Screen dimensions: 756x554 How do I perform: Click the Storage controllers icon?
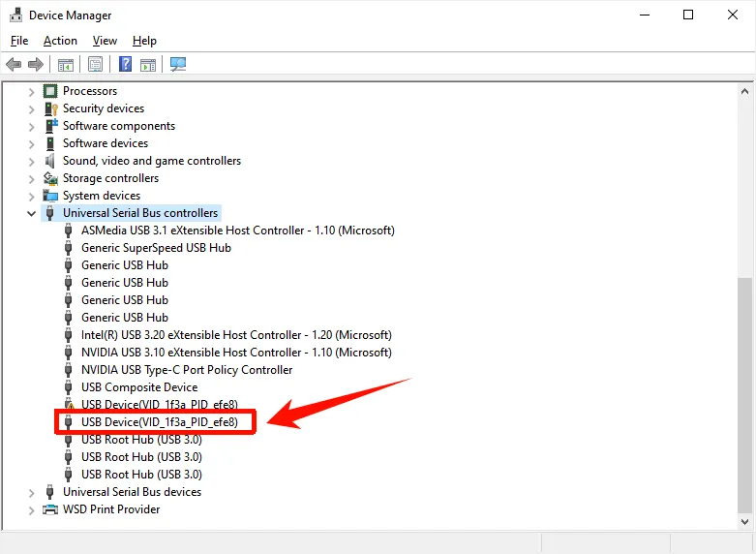(x=50, y=178)
